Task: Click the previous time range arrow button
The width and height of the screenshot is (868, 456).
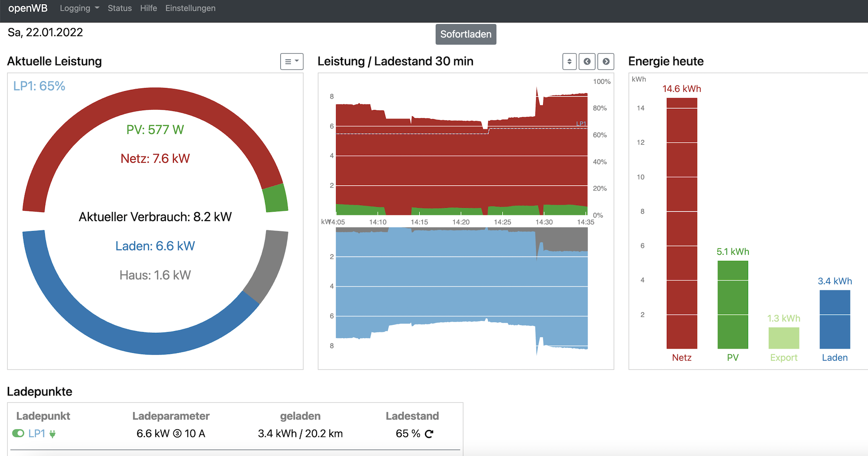Action: tap(587, 62)
